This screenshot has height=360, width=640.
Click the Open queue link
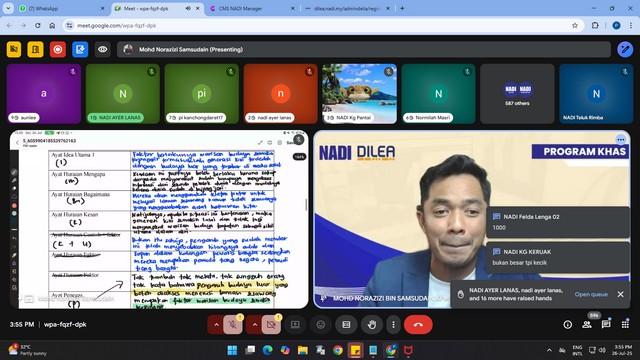click(x=591, y=294)
